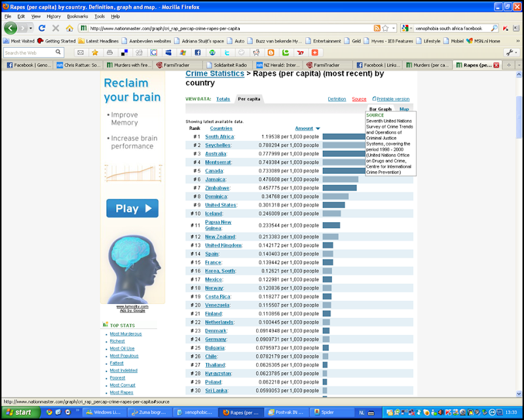Click the search magnifier in search box
This screenshot has height=420, width=524.
[494, 28]
